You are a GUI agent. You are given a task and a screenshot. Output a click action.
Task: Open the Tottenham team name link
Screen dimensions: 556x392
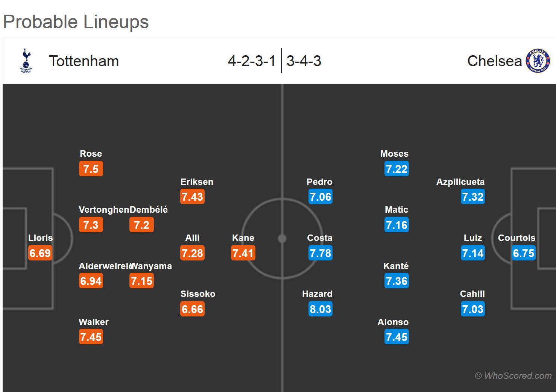tap(84, 61)
